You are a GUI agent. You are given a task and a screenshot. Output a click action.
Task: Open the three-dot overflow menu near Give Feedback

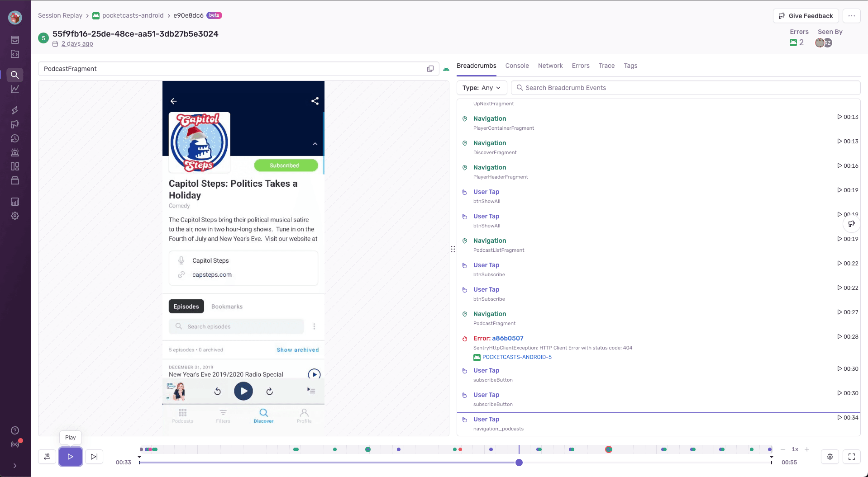tap(851, 16)
